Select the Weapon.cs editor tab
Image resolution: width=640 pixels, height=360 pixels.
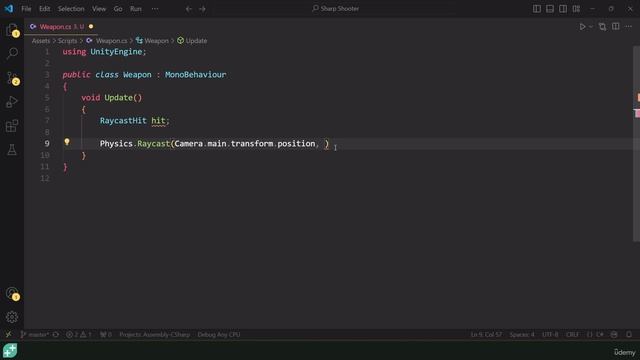(61, 27)
